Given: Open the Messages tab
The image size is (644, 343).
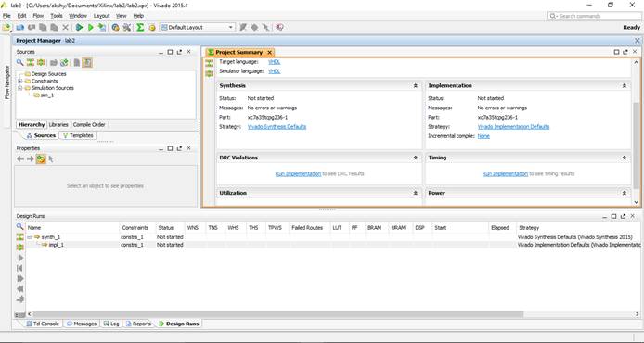Looking at the screenshot, I should [82, 324].
